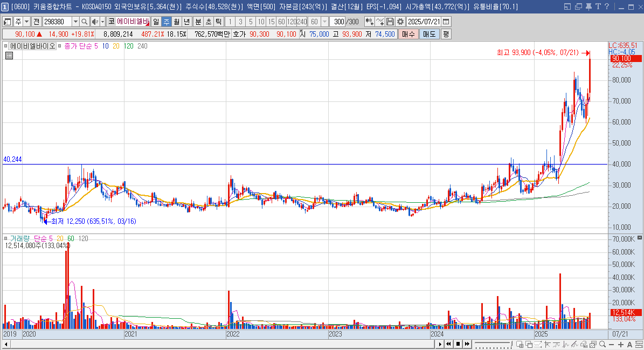This screenshot has width=644, height=350.
Task: Click the dotted range select icon at bottom
Action: (538, 344)
